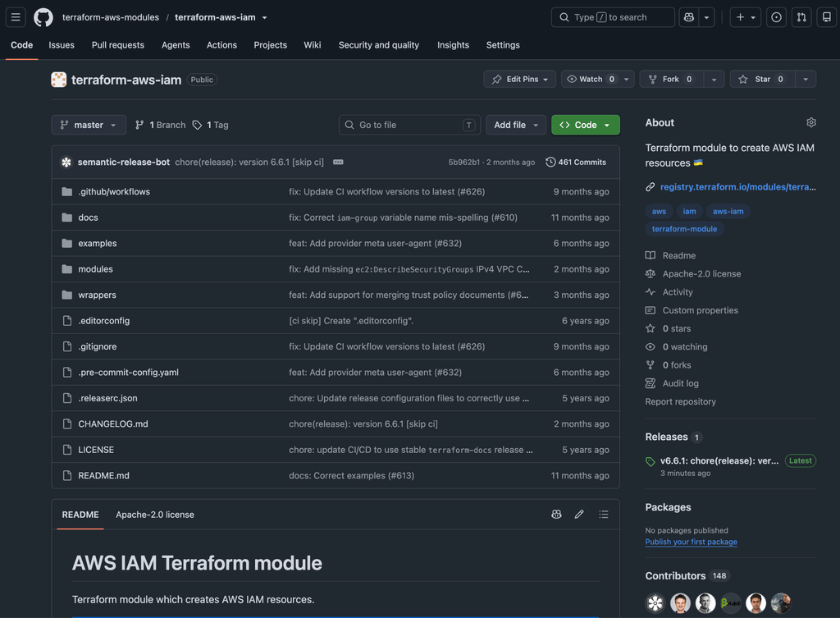Viewport: 840px width, 618px height.
Task: Open Security and quality tab
Action: click(379, 45)
